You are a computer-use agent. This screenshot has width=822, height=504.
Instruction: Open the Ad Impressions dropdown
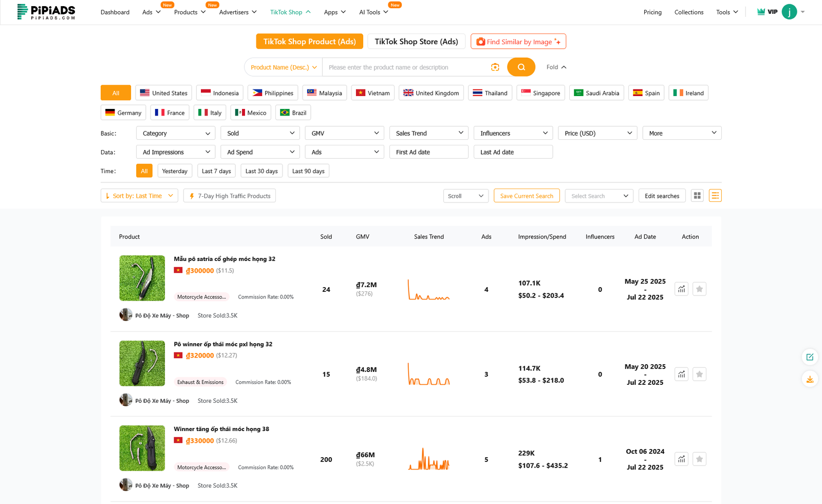(x=176, y=152)
